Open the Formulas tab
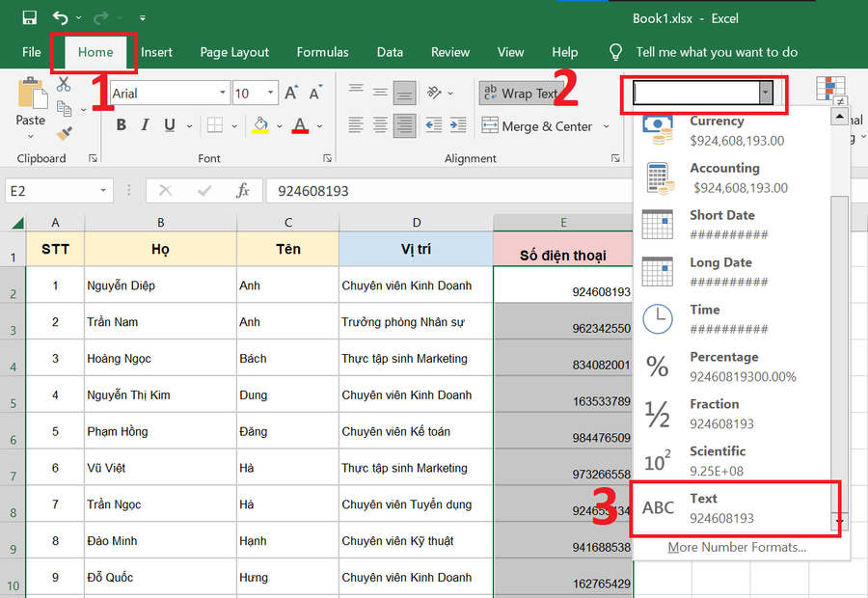This screenshot has height=598, width=868. 323,52
